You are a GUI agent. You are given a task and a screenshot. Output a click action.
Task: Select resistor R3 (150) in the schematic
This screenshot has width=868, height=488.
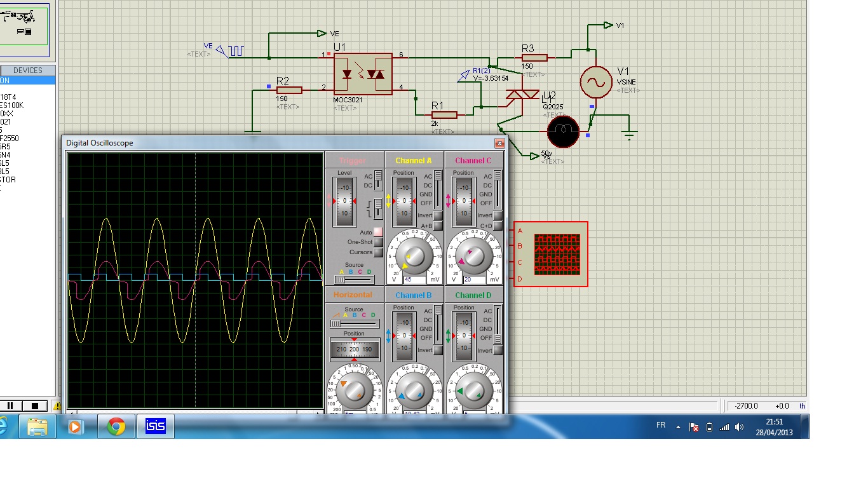(534, 58)
